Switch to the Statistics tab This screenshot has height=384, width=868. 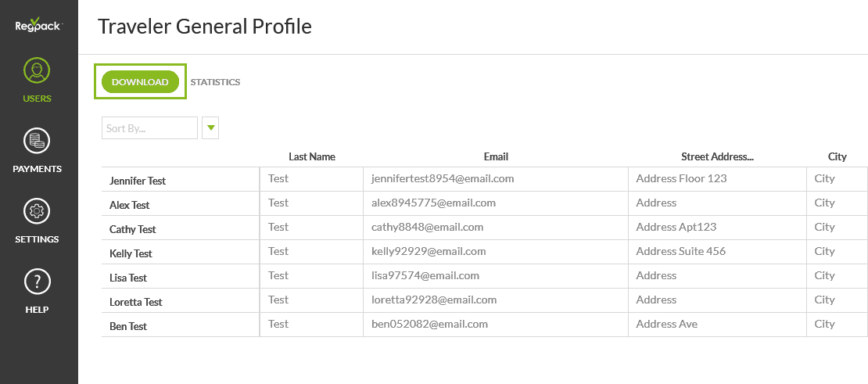click(215, 82)
